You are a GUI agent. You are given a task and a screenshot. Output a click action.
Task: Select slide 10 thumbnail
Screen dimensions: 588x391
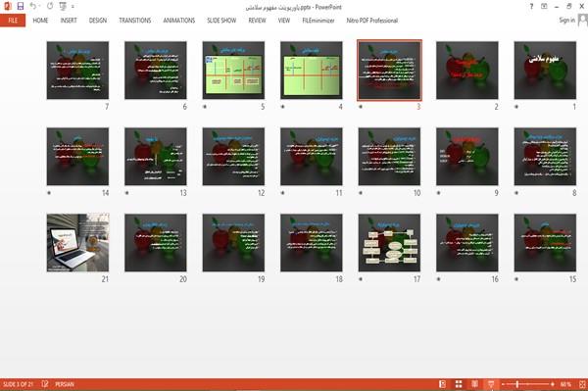click(x=389, y=157)
